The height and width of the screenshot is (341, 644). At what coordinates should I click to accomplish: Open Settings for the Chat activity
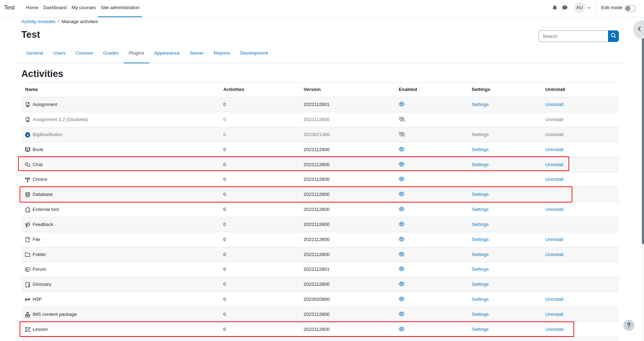(x=480, y=165)
